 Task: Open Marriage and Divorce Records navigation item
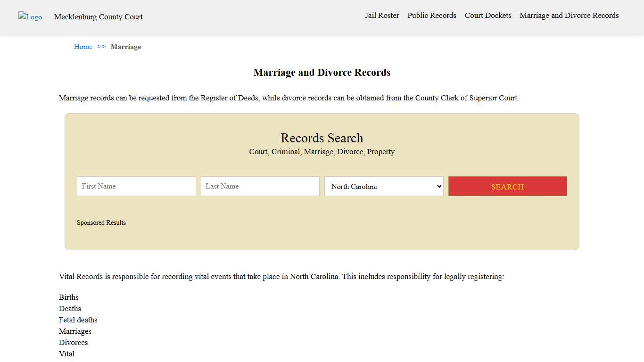click(569, 16)
